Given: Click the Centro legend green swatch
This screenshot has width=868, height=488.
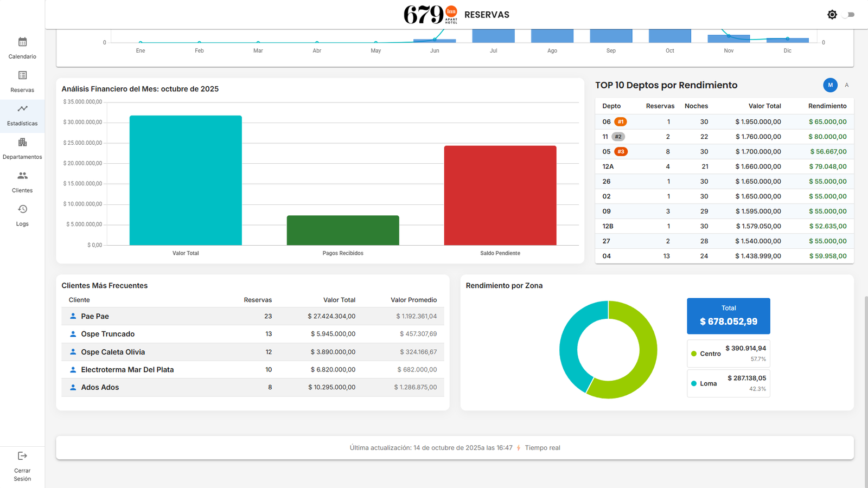Looking at the screenshot, I should coord(694,354).
